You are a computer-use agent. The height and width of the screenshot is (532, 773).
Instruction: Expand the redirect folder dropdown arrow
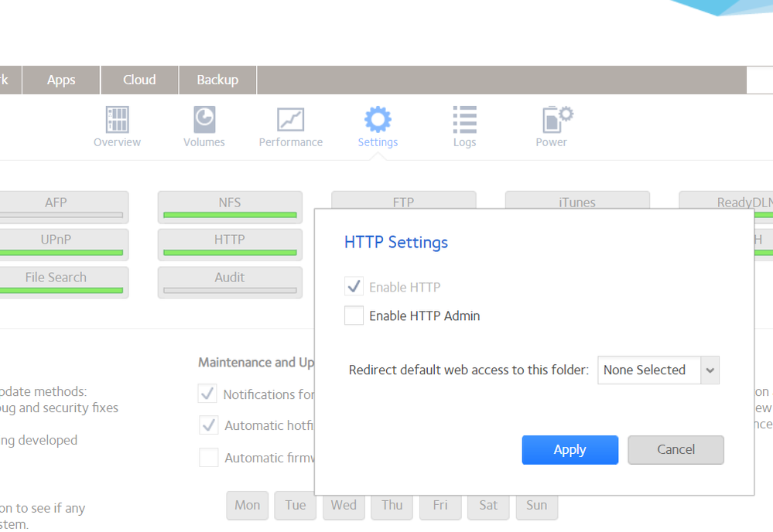click(710, 370)
